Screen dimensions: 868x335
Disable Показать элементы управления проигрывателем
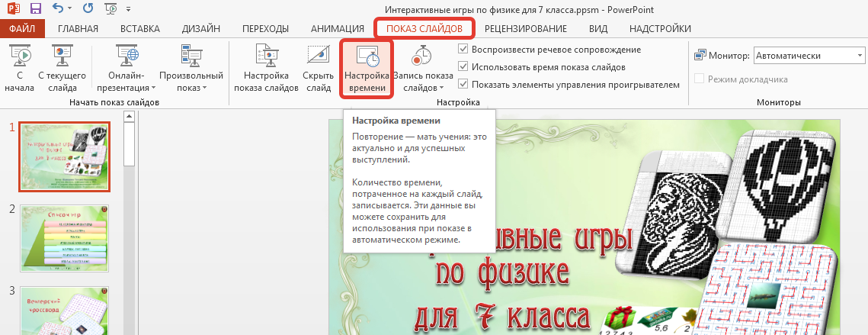(x=463, y=85)
